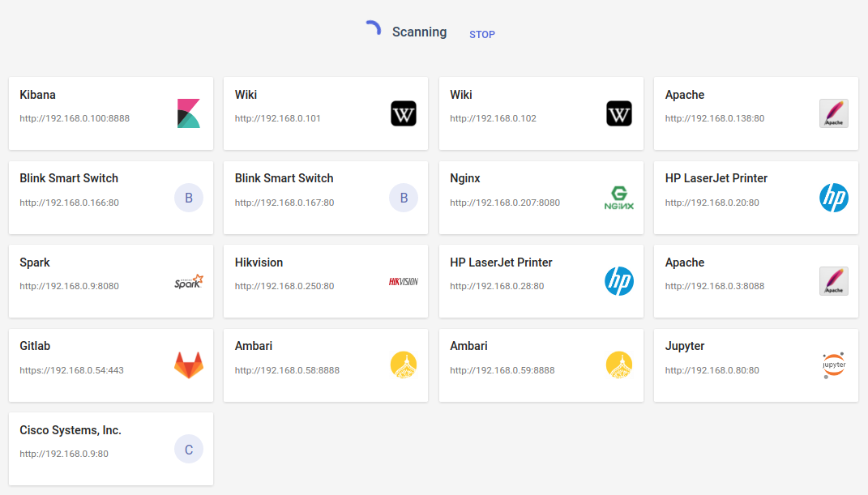
Task: Click the Wiki icon for 192.168.0.101
Action: pos(404,113)
